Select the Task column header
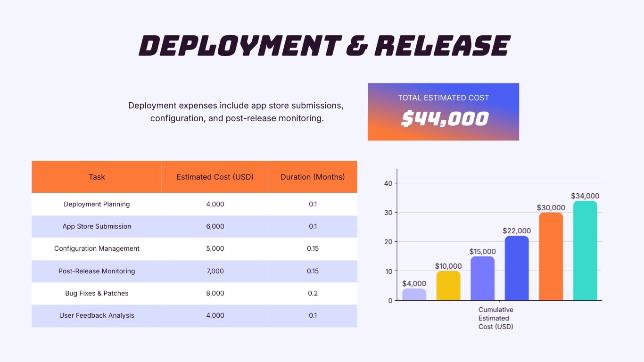The image size is (644, 362). (96, 177)
